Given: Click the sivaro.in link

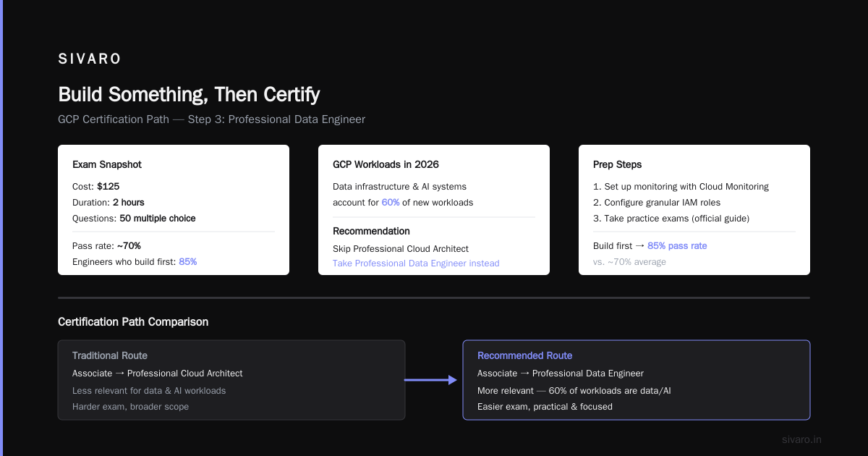Looking at the screenshot, I should click(x=802, y=439).
